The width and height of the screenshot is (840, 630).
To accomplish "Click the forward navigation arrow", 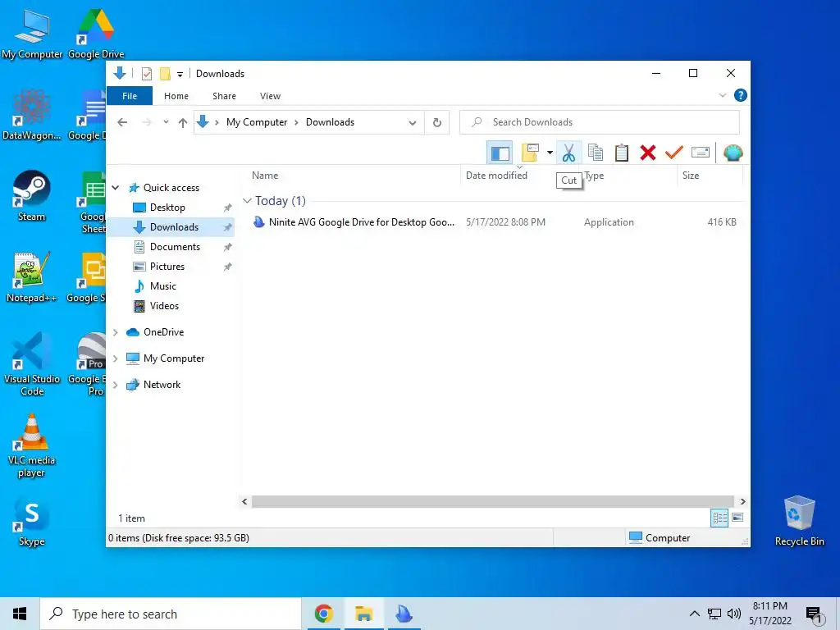I will [x=147, y=122].
